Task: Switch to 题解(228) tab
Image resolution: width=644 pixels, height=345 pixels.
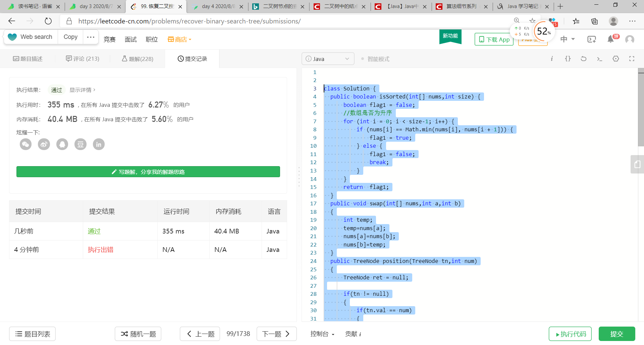Action: [x=138, y=59]
